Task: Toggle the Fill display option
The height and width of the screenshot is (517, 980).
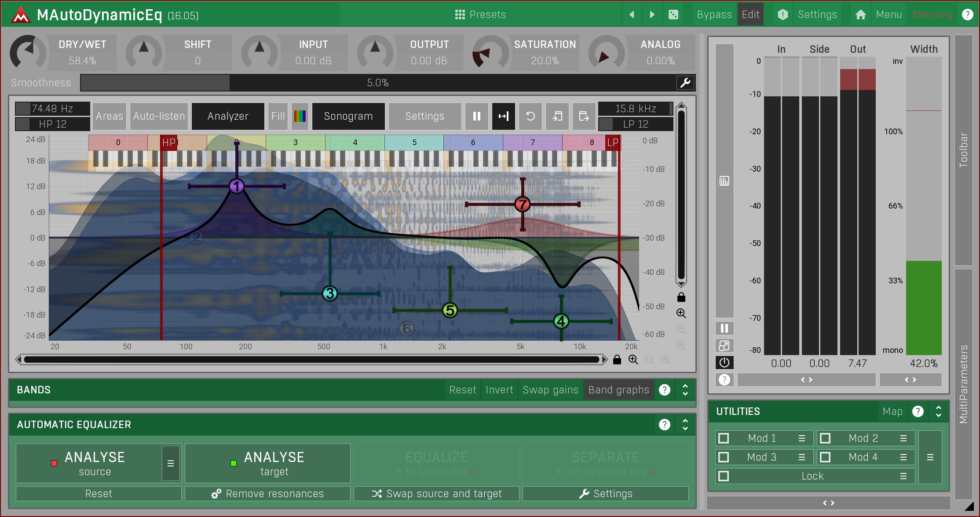Action: point(278,116)
